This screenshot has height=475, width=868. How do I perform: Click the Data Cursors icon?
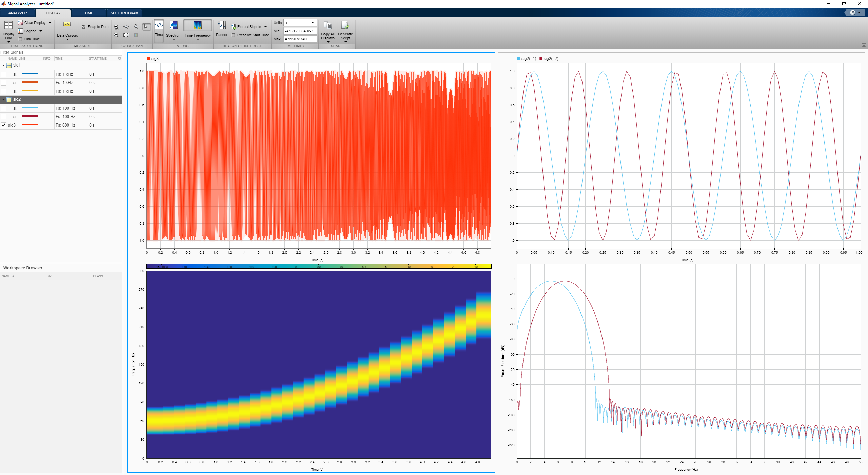pos(67,24)
